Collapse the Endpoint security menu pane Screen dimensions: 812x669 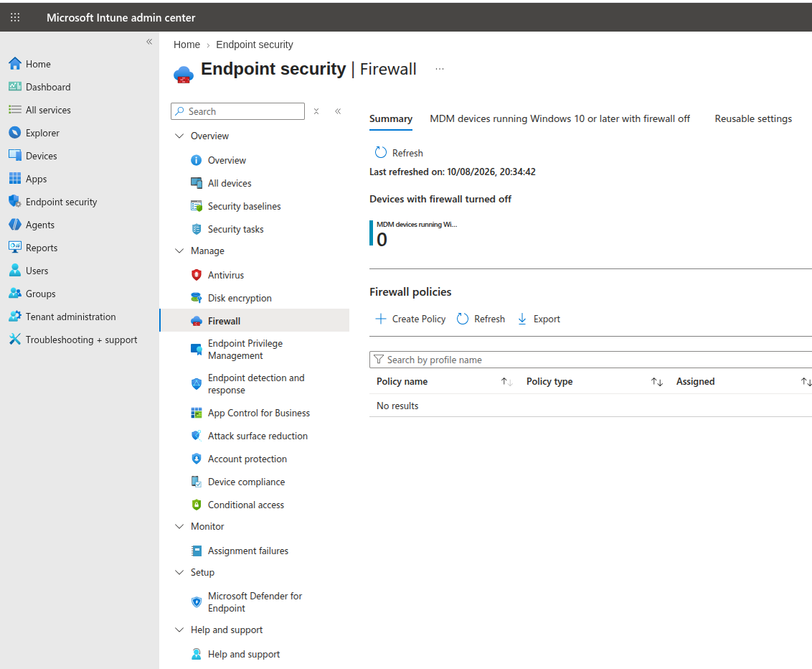point(338,111)
